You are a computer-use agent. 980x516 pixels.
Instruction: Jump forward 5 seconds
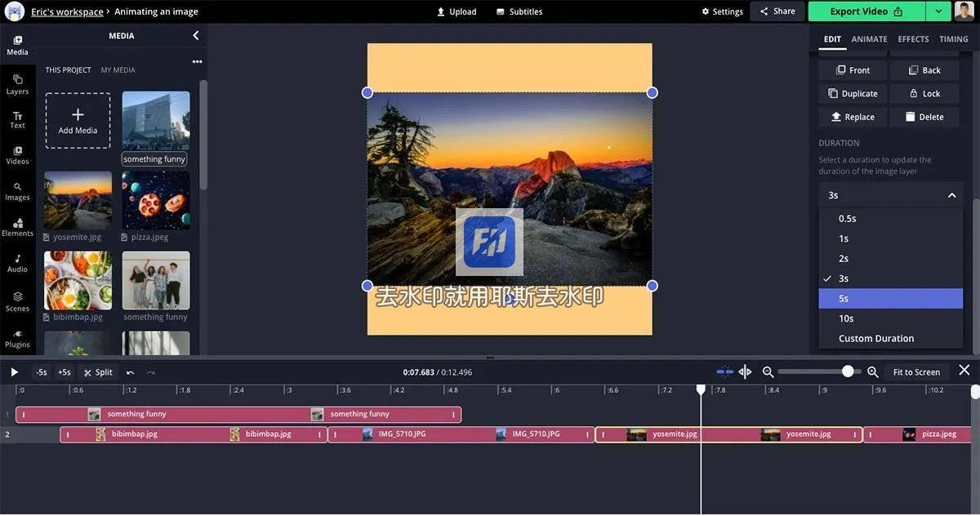pos(65,372)
